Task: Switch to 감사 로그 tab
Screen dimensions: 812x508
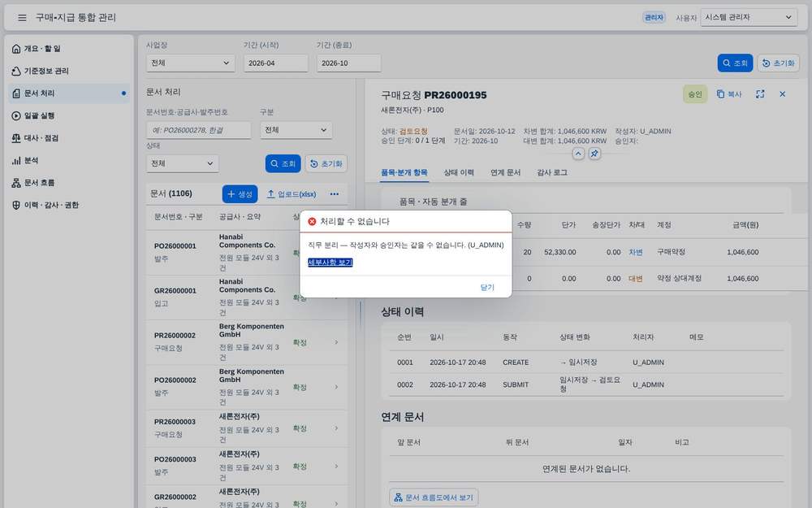Action: tap(552, 172)
